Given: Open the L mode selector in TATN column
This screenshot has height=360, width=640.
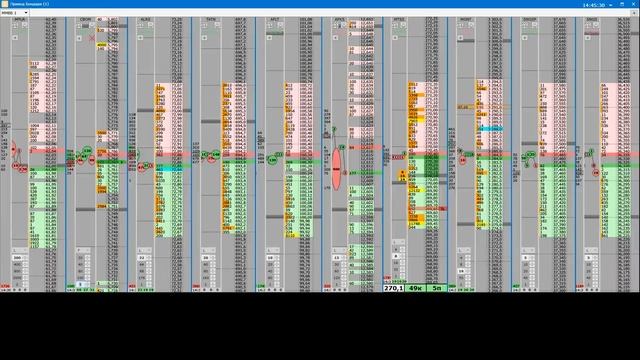Looking at the screenshot, I should (209, 251).
